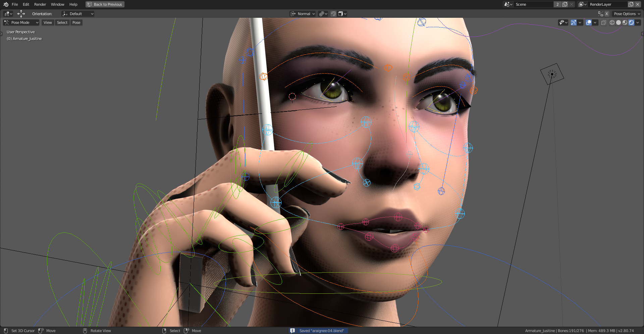Open the active tool settings dropdown

coord(8,14)
